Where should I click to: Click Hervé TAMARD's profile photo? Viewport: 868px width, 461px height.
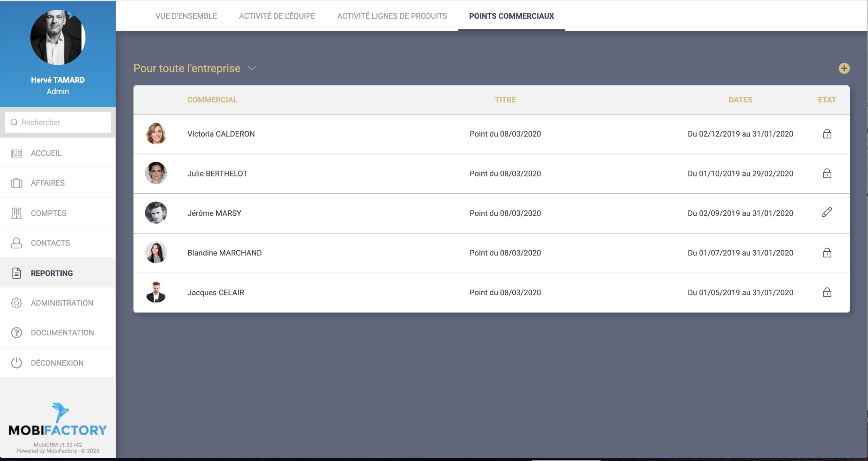pyautogui.click(x=58, y=37)
